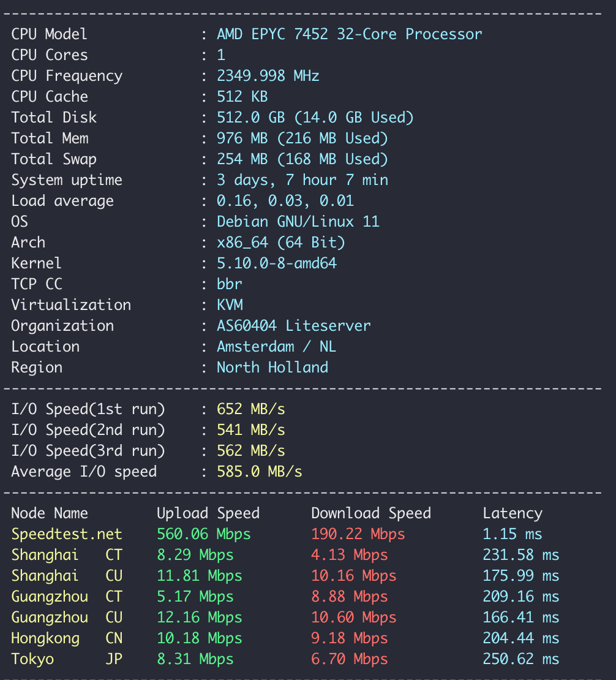Click the TCP CC value bbr

pyautogui.click(x=229, y=284)
